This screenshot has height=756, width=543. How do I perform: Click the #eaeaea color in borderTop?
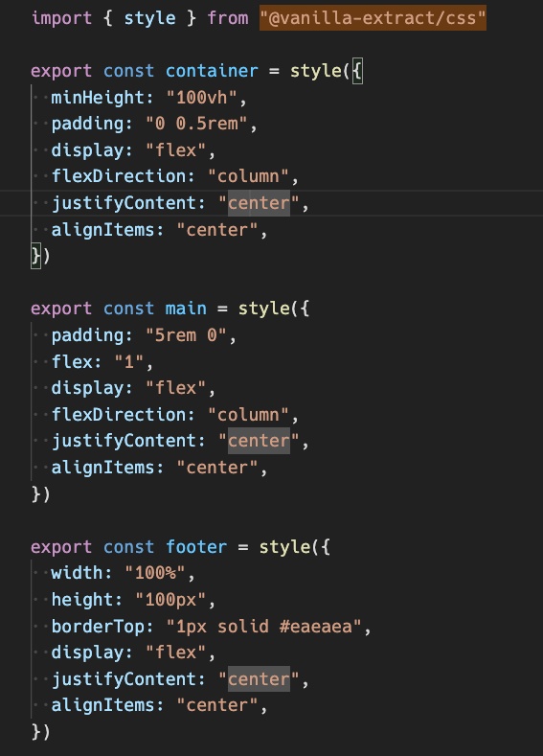316,627
